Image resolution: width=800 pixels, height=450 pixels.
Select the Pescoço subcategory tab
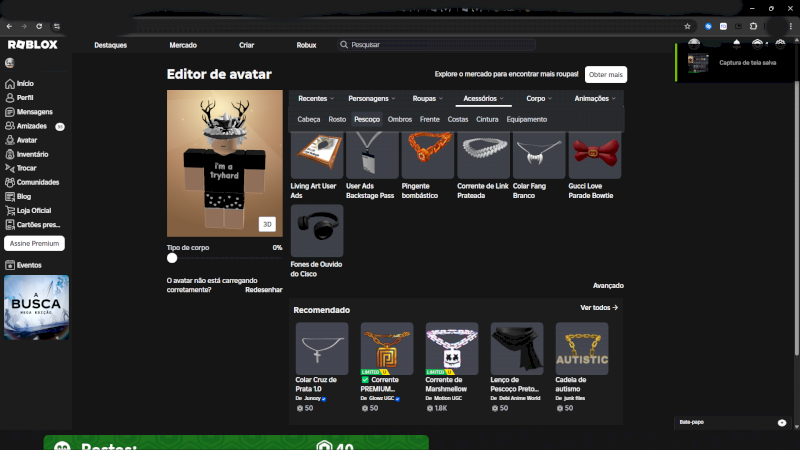367,119
